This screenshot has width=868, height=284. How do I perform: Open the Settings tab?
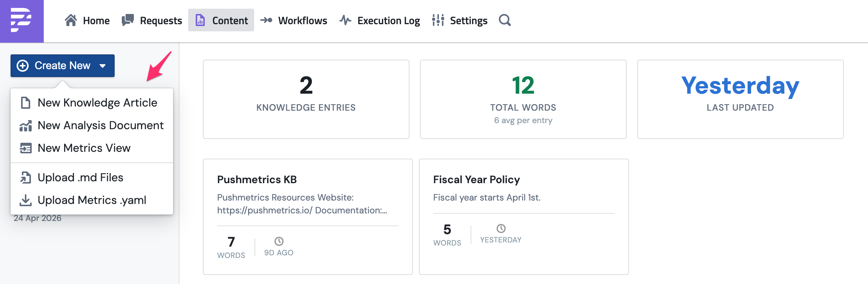460,20
